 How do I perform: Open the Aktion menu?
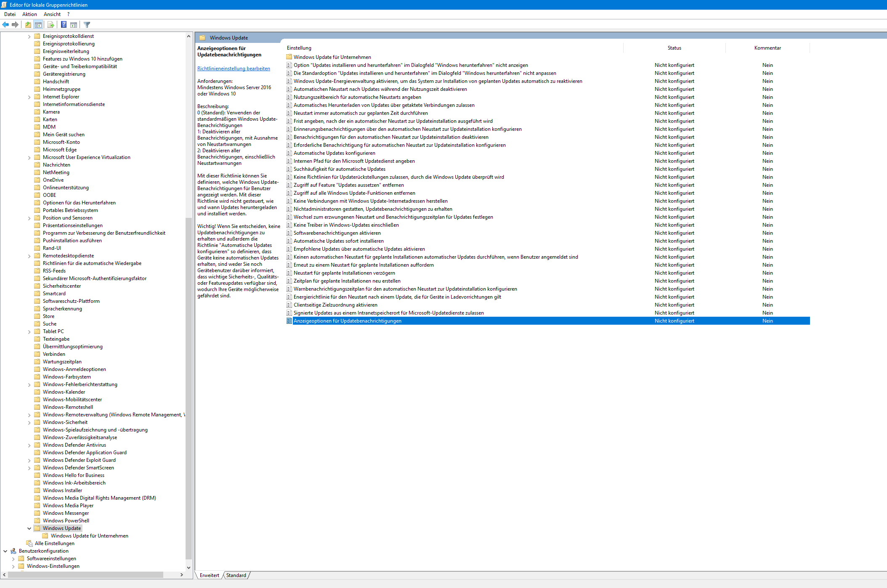tap(29, 14)
